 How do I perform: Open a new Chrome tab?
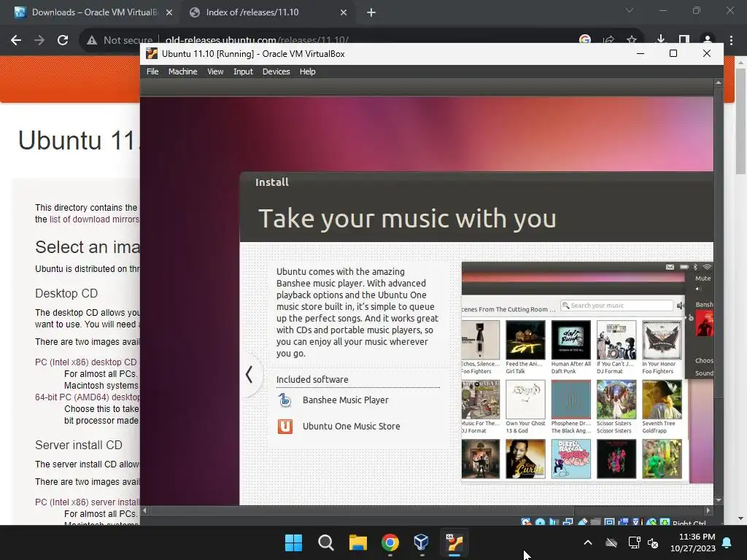[x=371, y=13]
